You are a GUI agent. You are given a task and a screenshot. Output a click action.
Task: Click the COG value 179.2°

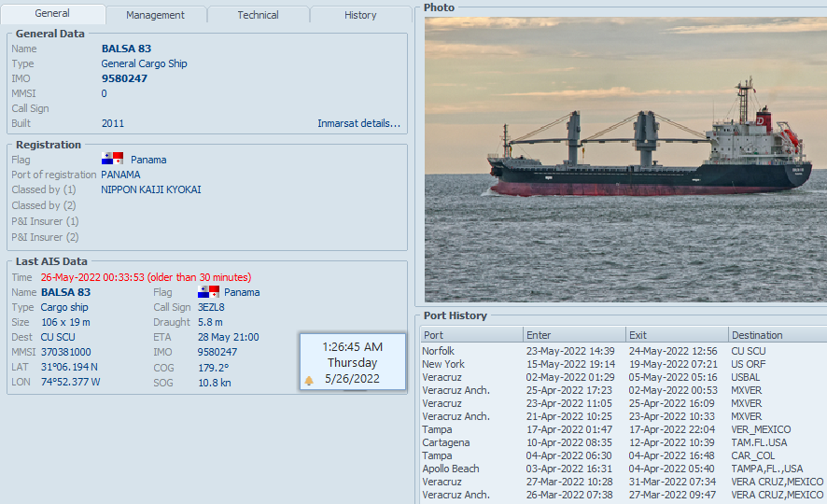tap(213, 368)
